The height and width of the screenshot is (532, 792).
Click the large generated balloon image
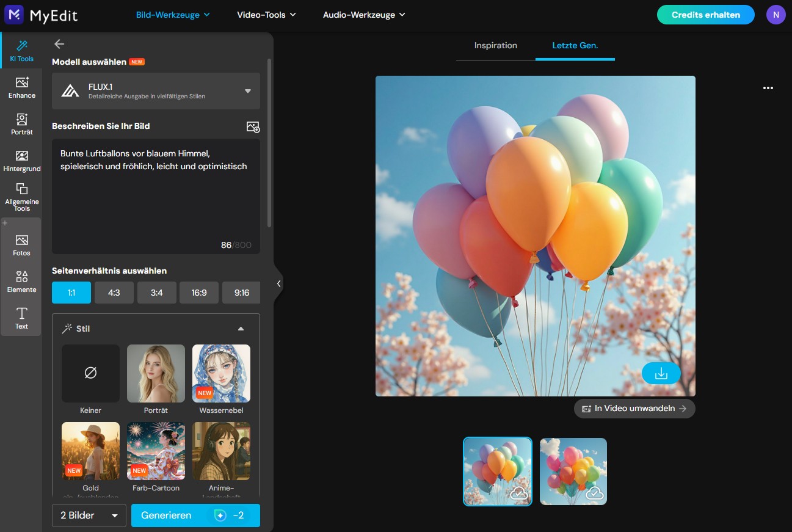(x=536, y=236)
